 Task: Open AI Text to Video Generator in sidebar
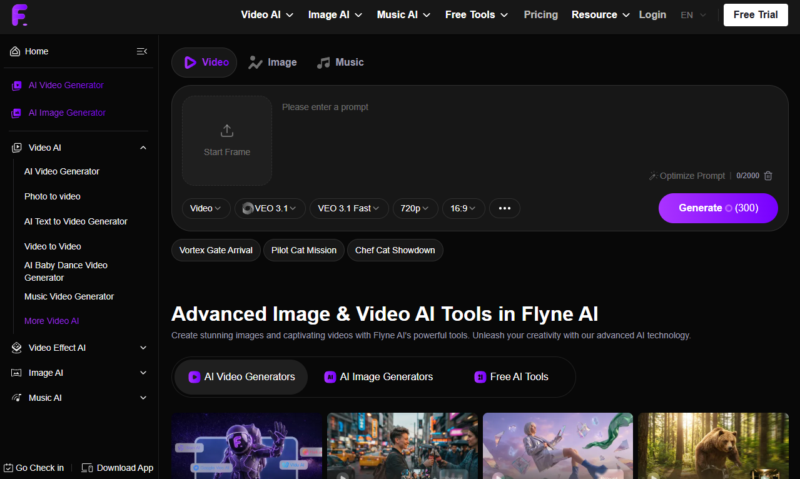tap(76, 221)
